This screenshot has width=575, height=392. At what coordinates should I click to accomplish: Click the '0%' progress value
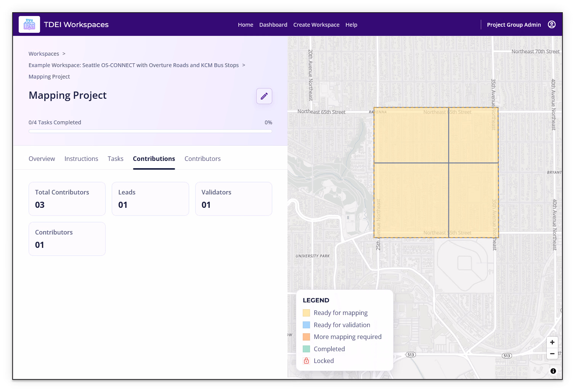[268, 122]
